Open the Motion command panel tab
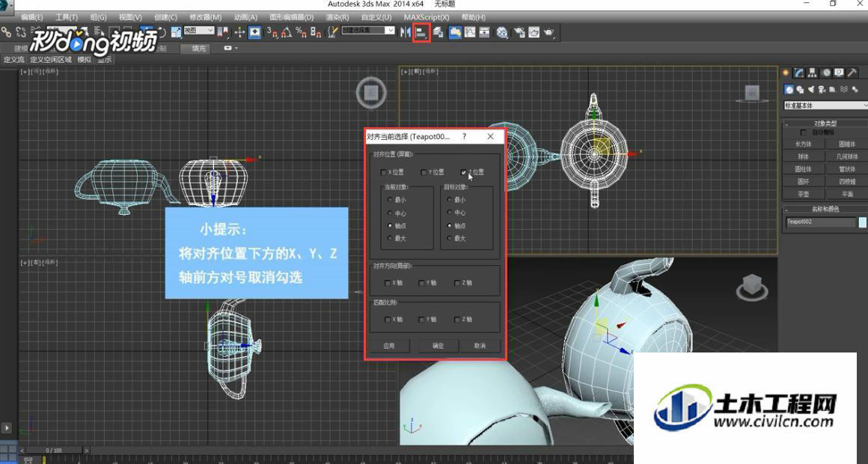Image resolution: width=868 pixels, height=464 pixels. [x=826, y=73]
